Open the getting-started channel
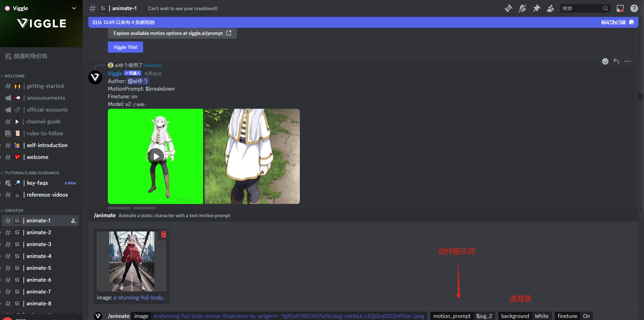This screenshot has width=644, height=320. [40, 86]
